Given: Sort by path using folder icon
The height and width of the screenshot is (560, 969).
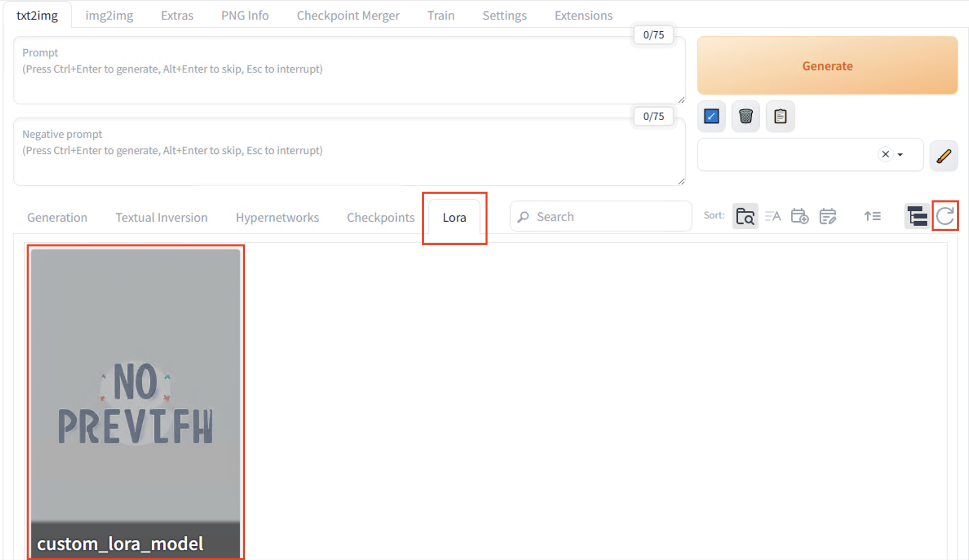Looking at the screenshot, I should [745, 216].
